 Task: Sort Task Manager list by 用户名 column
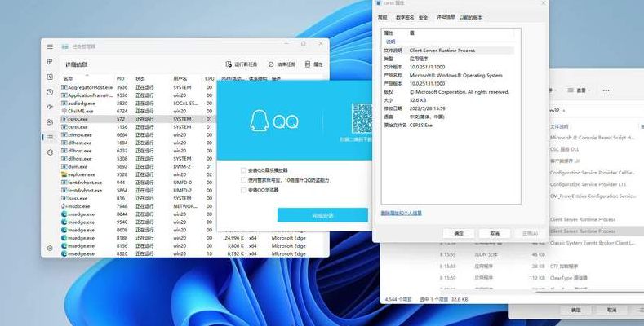tap(180, 78)
